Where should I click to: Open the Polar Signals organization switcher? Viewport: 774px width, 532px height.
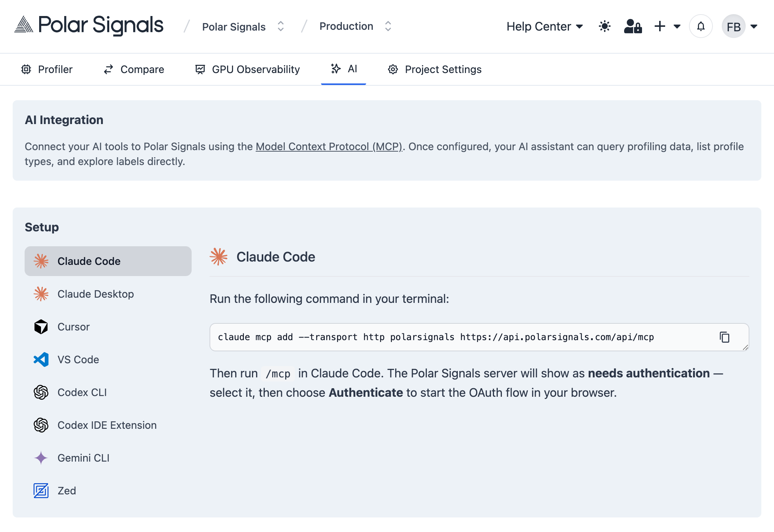pyautogui.click(x=243, y=26)
